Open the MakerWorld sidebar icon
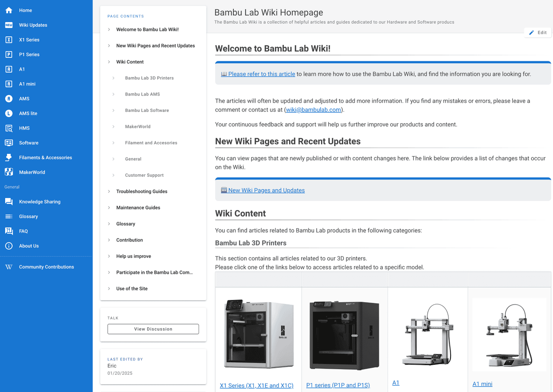The height and width of the screenshot is (392, 553). [x=9, y=172]
